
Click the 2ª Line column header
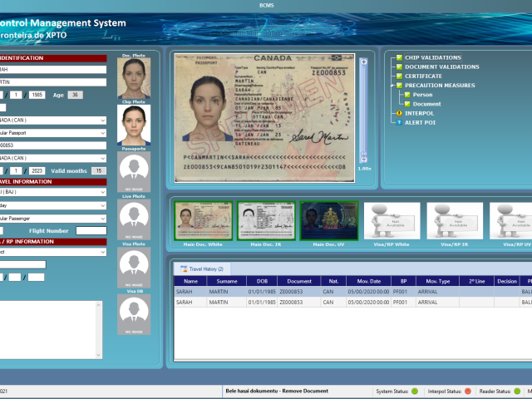(476, 281)
